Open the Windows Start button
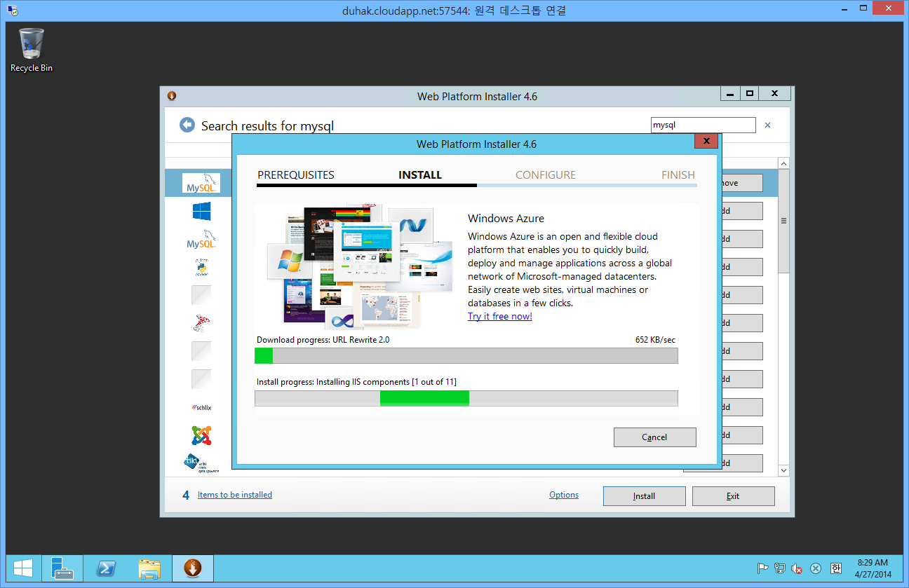 click(x=24, y=568)
